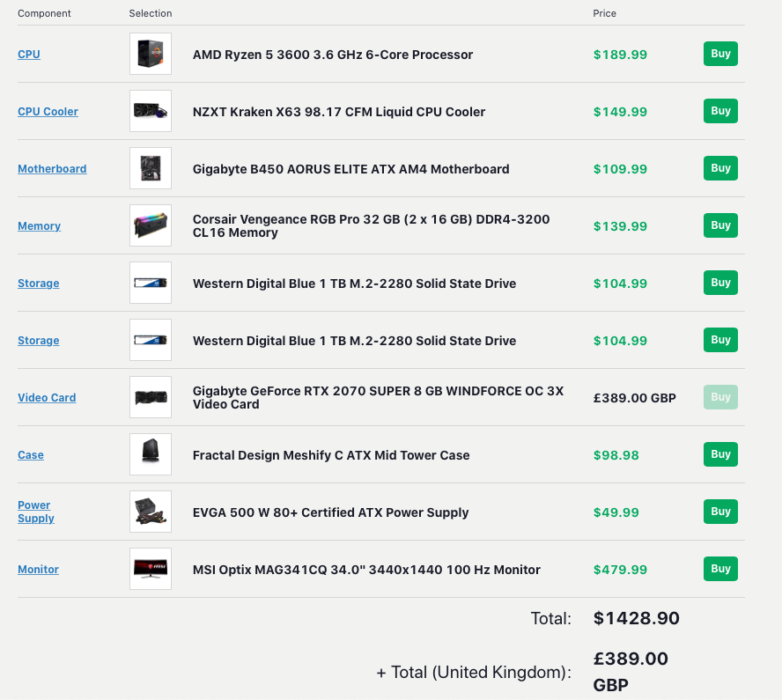Open the Gigabyte B450 motherboard thumbnail
782x700 pixels.
(x=150, y=169)
